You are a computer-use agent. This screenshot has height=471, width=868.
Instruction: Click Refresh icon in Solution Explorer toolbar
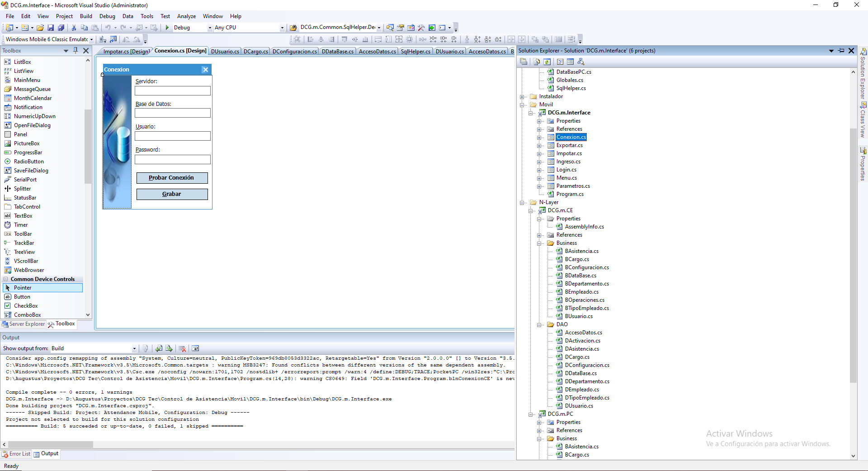click(547, 62)
